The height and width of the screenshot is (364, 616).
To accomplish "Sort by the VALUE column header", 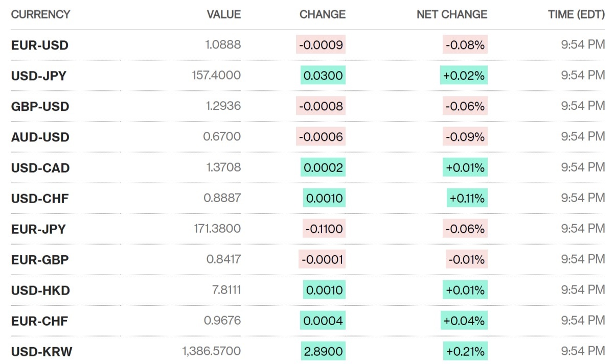I will pyautogui.click(x=223, y=14).
